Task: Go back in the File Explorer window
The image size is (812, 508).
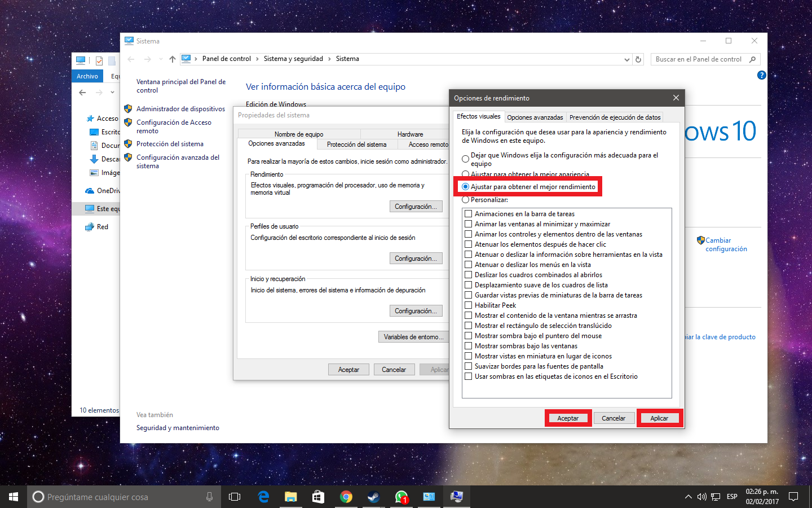Action: click(x=83, y=93)
